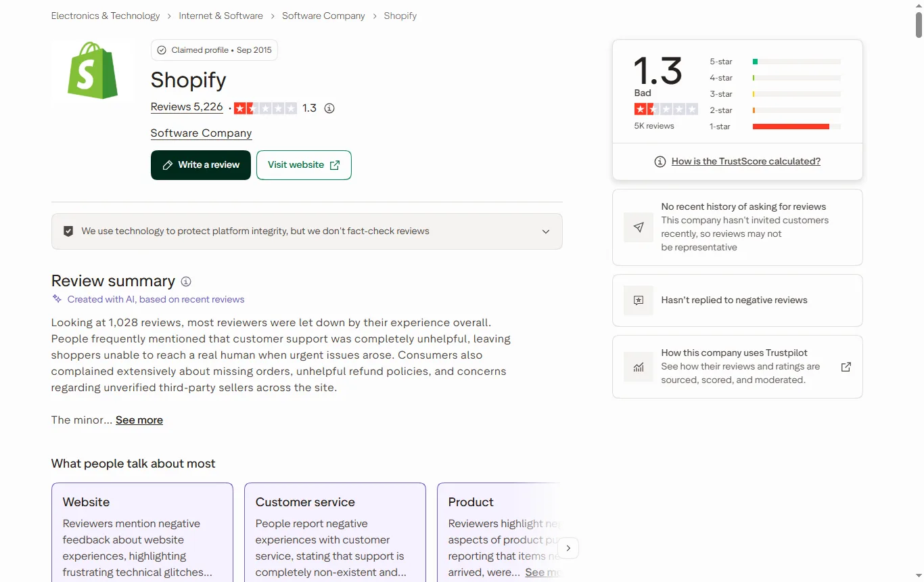The width and height of the screenshot is (924, 582).
Task: Filter reviews by the 2-star bar
Action: (x=775, y=110)
